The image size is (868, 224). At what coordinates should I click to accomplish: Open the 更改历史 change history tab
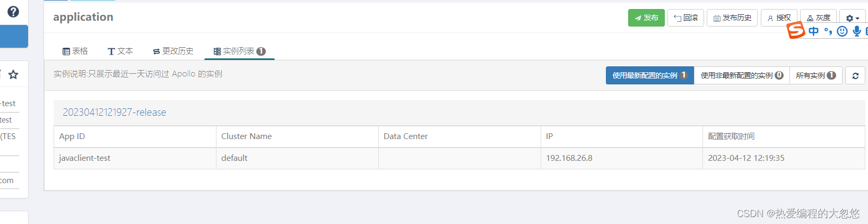click(x=173, y=51)
